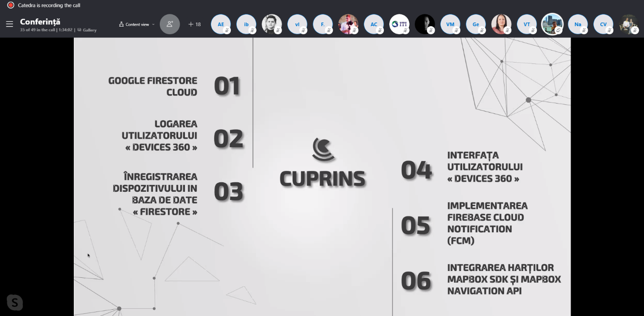644x316 pixels.
Task: Click the Gallery label in call info
Action: click(87, 30)
